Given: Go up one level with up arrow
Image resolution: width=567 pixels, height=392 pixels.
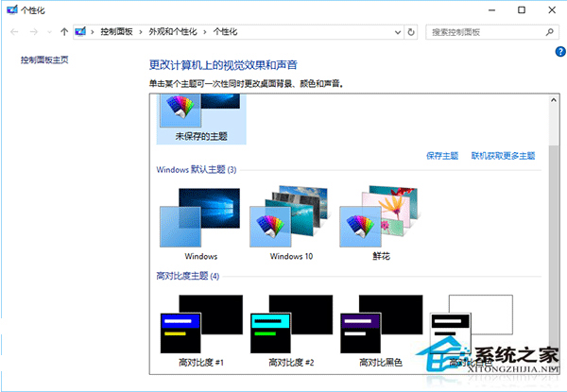Looking at the screenshot, I should (x=64, y=32).
